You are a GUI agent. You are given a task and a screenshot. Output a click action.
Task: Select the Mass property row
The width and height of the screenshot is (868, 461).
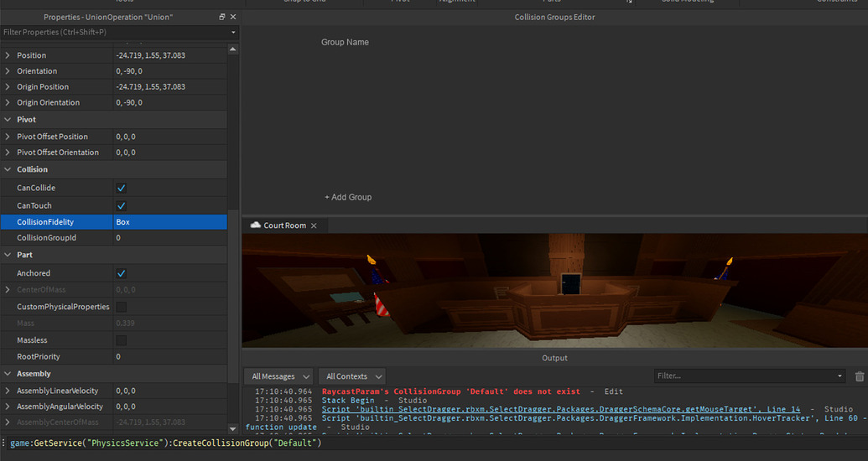(x=113, y=324)
